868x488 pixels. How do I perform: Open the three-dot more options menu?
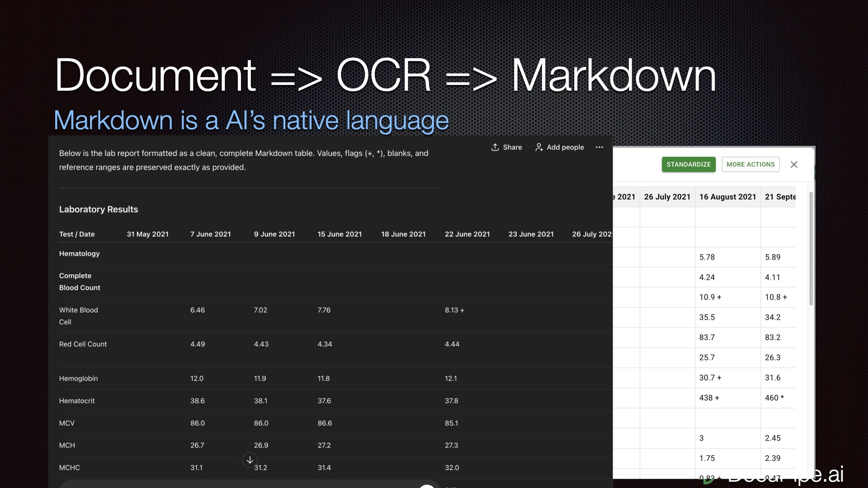coord(599,147)
